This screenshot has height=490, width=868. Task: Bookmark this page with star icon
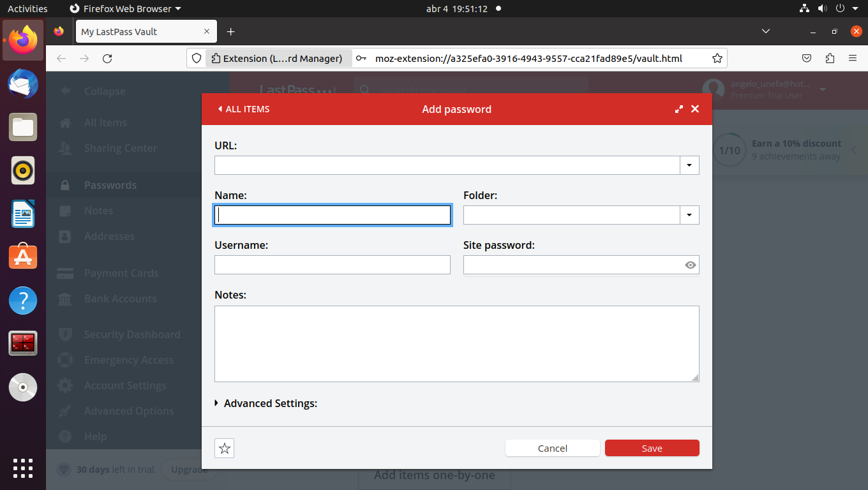717,58
